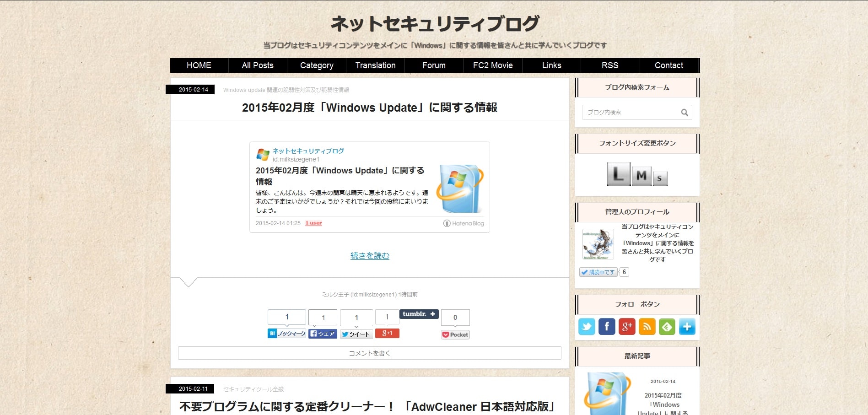The image size is (868, 415).
Task: Open the Contact menu item
Action: 669,65
